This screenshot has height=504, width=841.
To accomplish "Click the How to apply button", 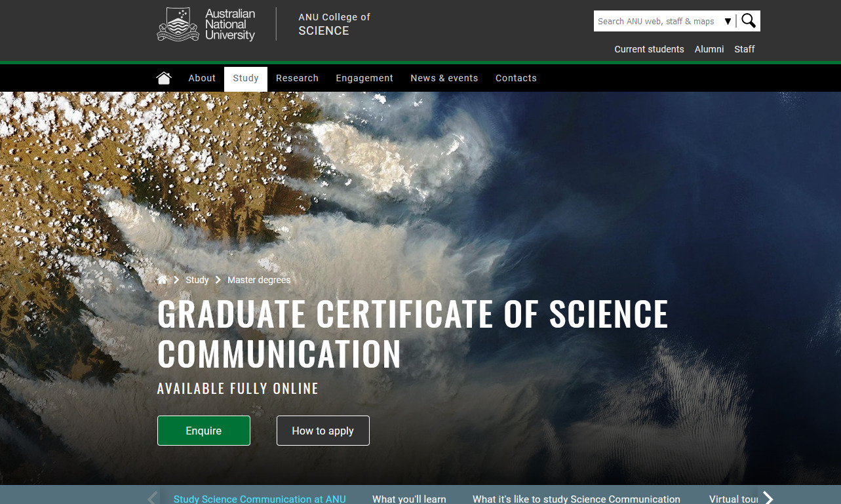I will tap(323, 431).
